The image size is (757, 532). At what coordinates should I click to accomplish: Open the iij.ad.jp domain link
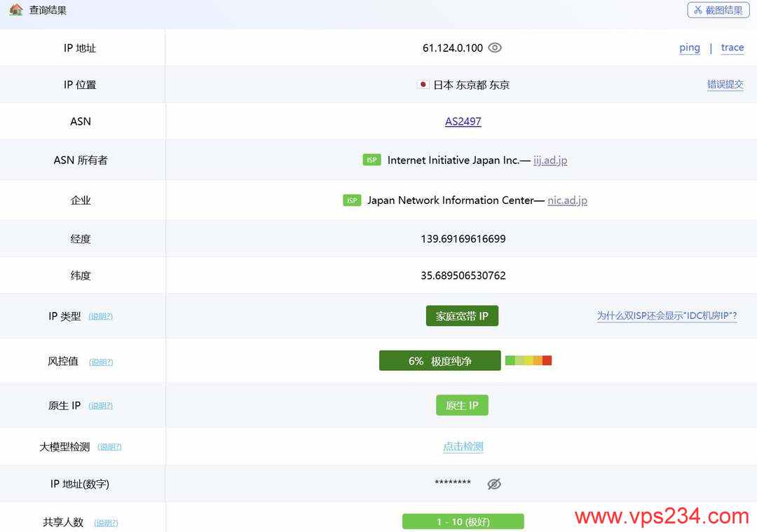pyautogui.click(x=550, y=161)
